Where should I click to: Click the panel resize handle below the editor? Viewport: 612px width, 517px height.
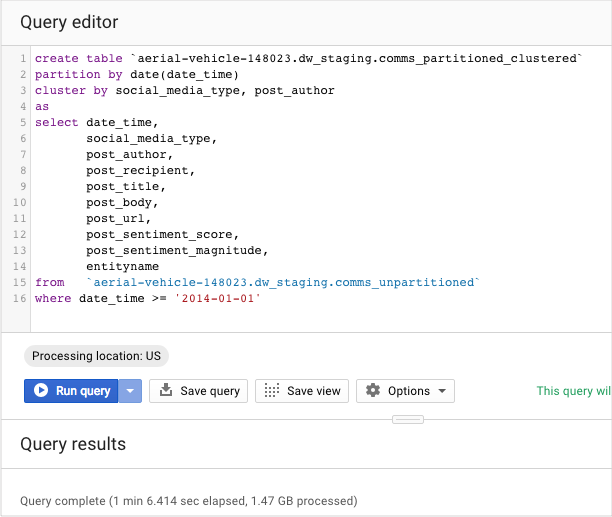(408, 419)
